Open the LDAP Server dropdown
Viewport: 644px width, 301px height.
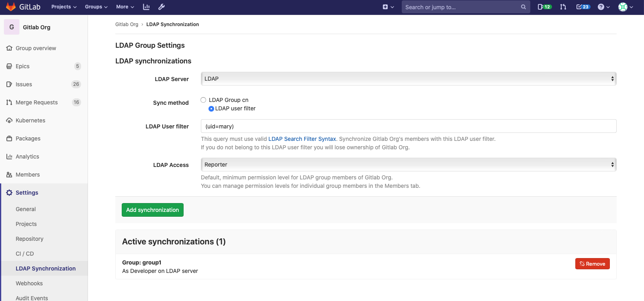409,79
